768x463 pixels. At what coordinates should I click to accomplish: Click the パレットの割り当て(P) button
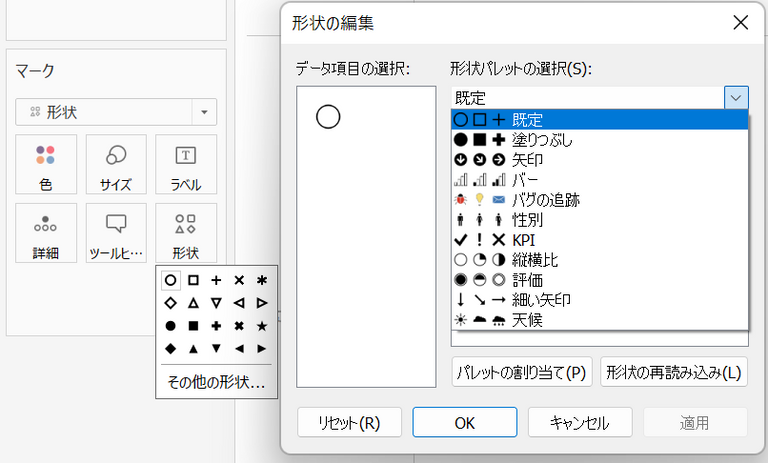tap(522, 372)
